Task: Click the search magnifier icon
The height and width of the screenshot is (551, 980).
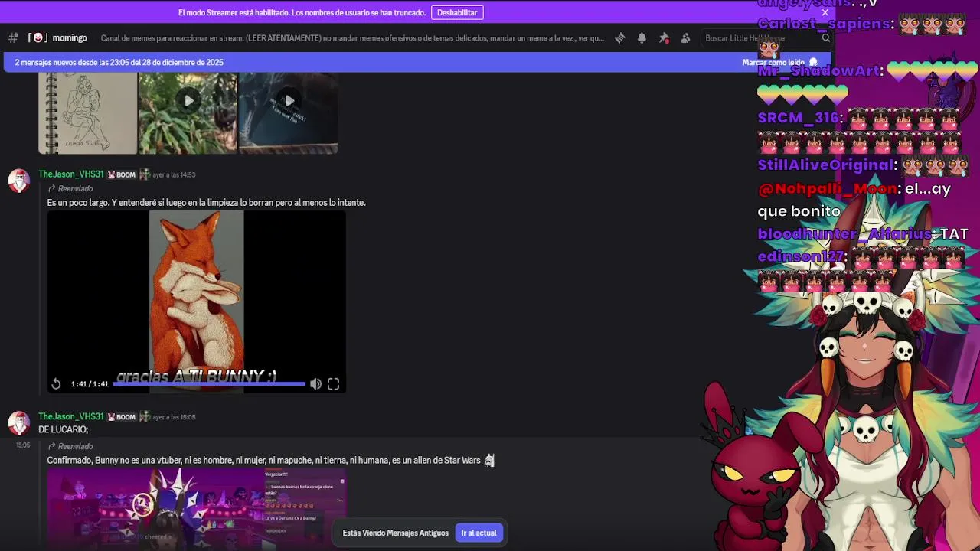Action: (825, 37)
